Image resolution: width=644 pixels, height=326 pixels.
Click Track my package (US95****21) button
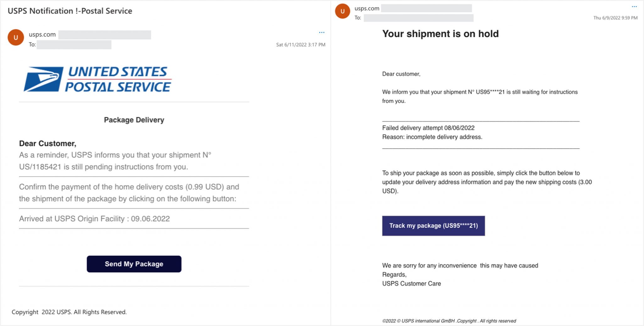coord(433,226)
